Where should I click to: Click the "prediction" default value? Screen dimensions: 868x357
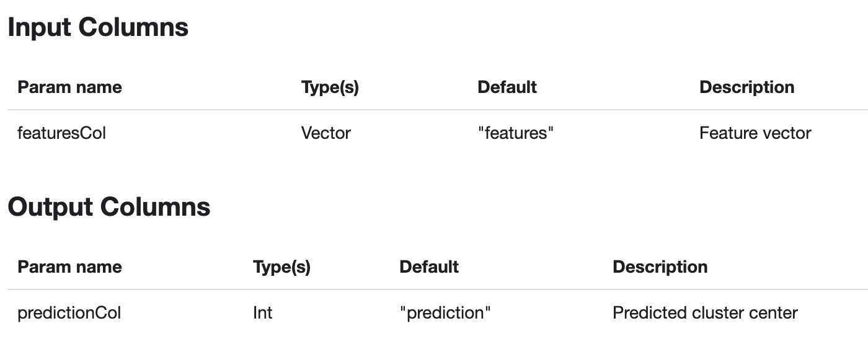[x=445, y=313]
